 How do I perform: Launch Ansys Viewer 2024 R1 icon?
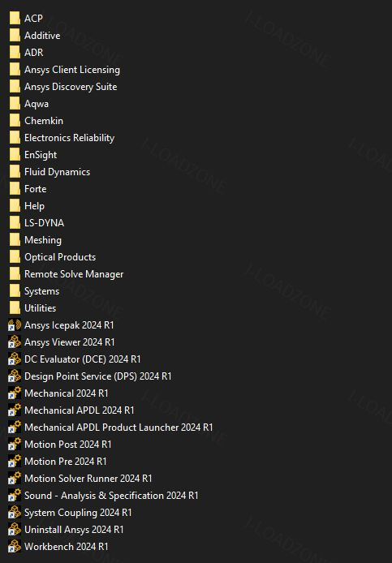(15, 342)
